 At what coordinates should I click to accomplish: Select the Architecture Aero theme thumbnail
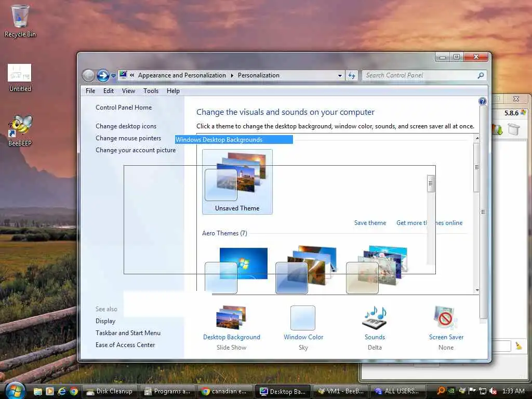pos(306,270)
